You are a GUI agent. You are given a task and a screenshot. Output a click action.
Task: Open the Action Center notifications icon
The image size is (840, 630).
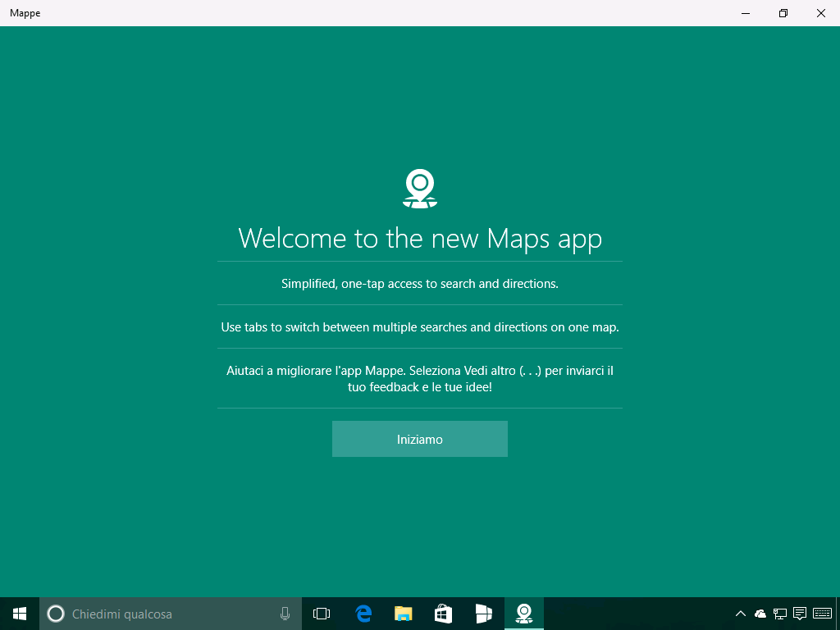coord(800,614)
